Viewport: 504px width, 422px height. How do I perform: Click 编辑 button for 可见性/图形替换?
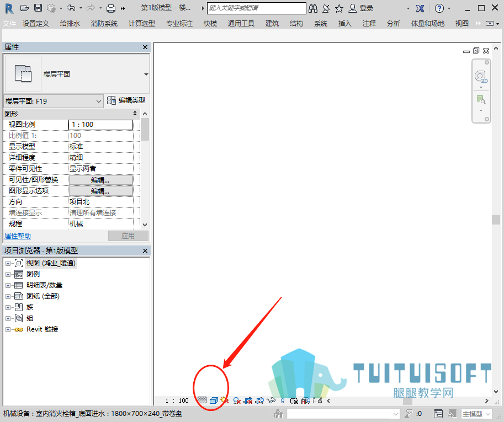coord(100,180)
